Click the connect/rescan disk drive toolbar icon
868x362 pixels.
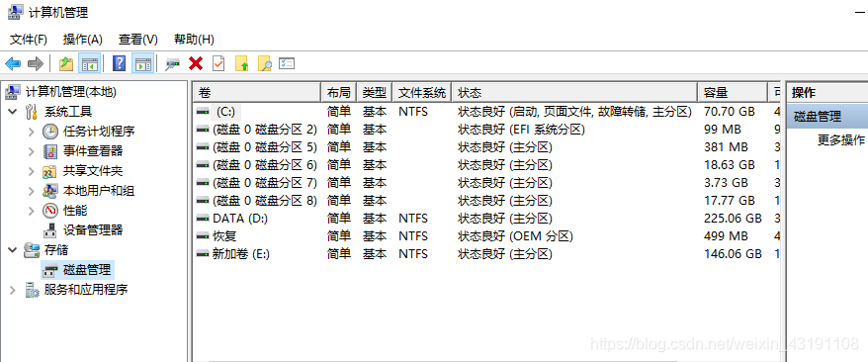coord(173,64)
